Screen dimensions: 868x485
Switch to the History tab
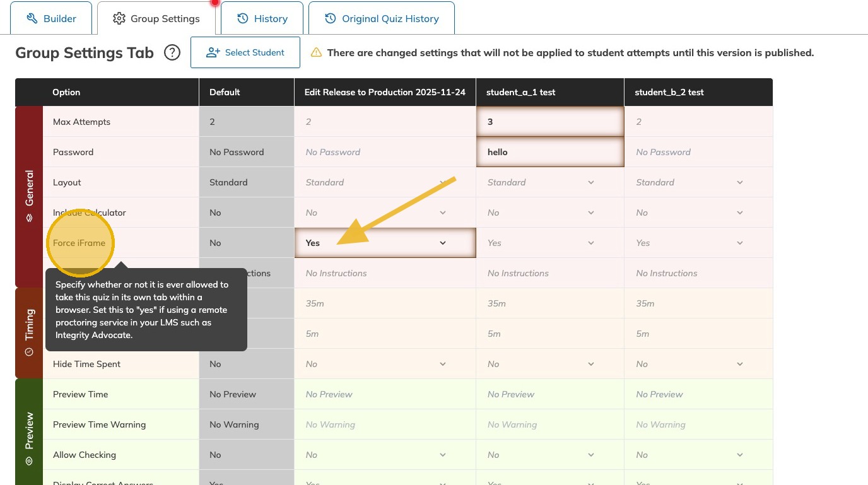click(262, 18)
